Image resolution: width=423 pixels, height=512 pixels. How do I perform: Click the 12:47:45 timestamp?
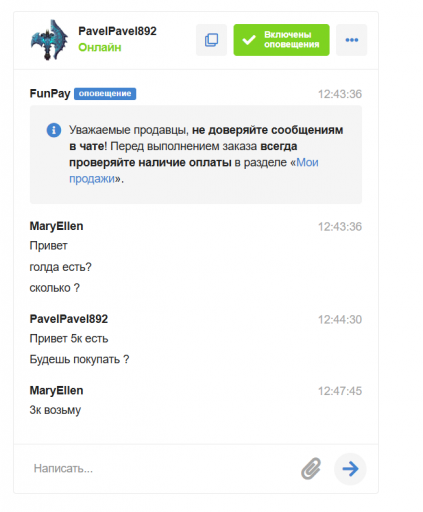[340, 391]
